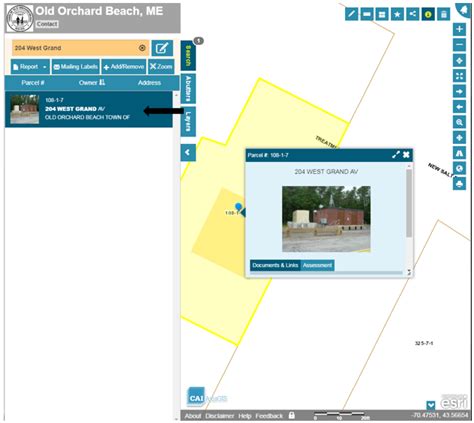Delete with the trash can tool

(x=444, y=14)
